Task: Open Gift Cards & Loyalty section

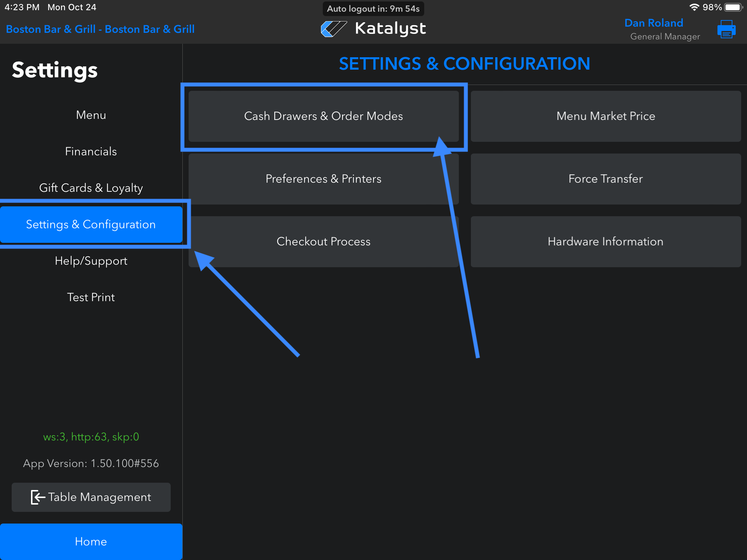Action: pyautogui.click(x=91, y=188)
